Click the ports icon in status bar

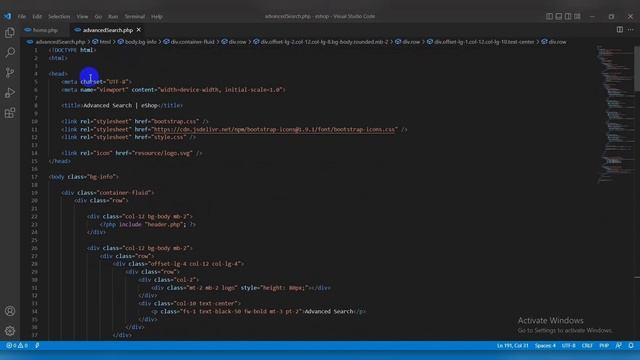coord(37,345)
